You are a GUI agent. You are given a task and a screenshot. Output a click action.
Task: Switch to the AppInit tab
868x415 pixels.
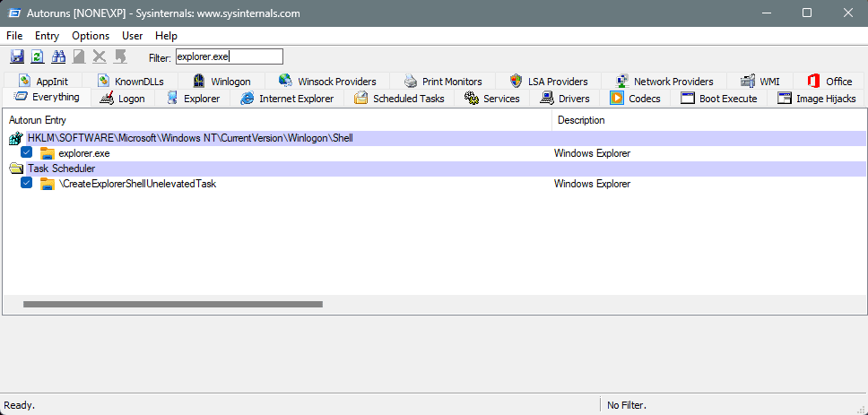click(43, 82)
